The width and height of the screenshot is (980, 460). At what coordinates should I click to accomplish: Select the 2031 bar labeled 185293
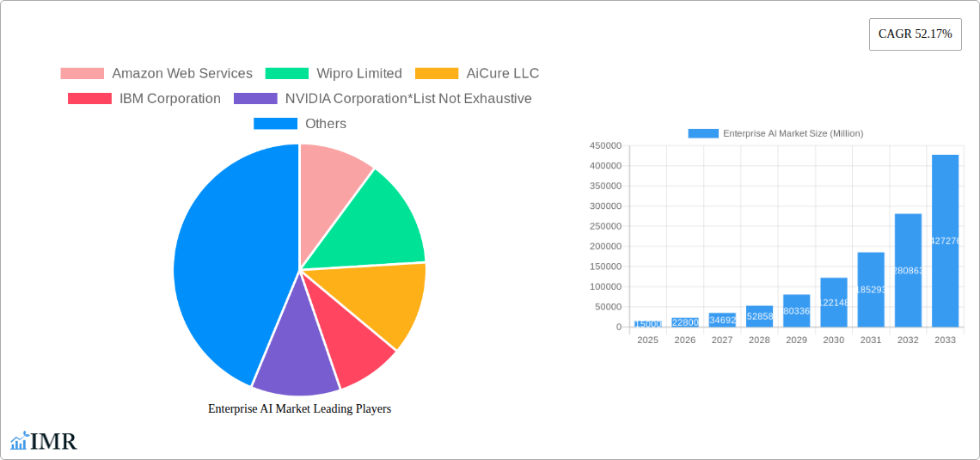[x=871, y=290]
